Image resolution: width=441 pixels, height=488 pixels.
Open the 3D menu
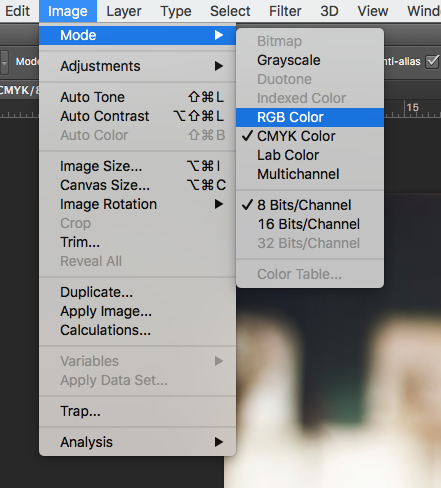click(x=329, y=11)
